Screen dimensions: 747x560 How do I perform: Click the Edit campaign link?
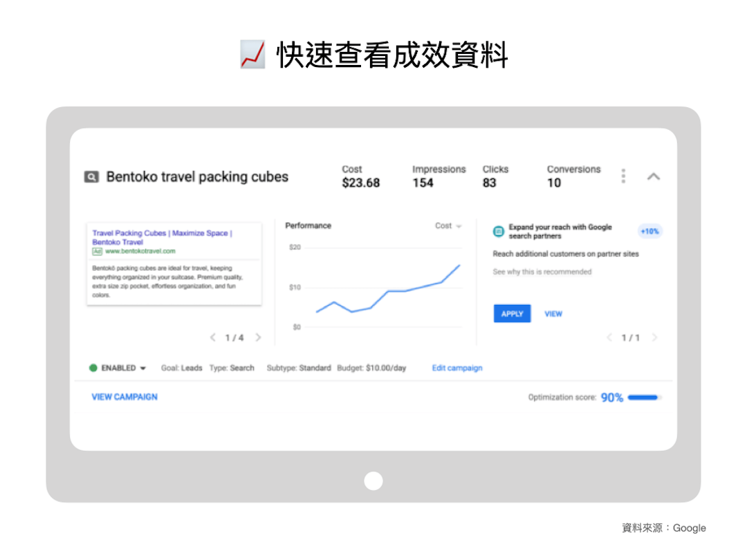coord(457,368)
